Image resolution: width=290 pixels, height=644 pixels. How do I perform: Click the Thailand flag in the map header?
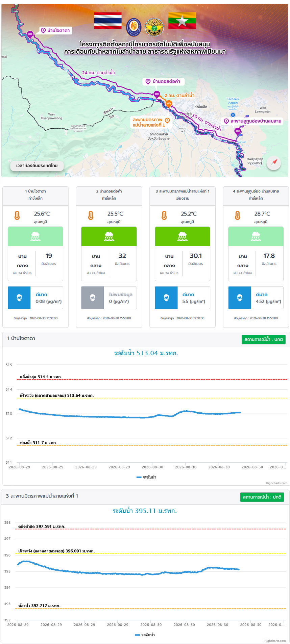click(x=108, y=20)
